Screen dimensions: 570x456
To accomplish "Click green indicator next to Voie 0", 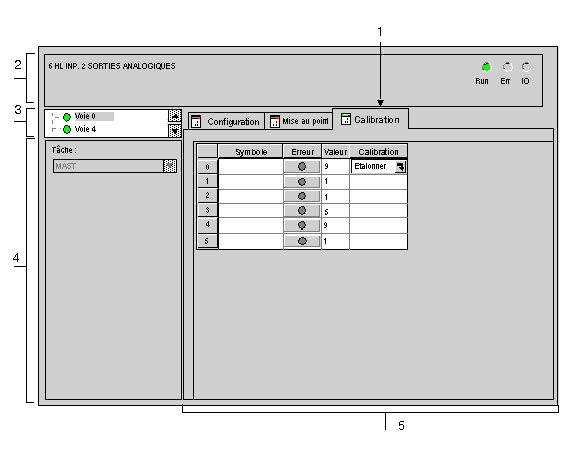I will (67, 117).
